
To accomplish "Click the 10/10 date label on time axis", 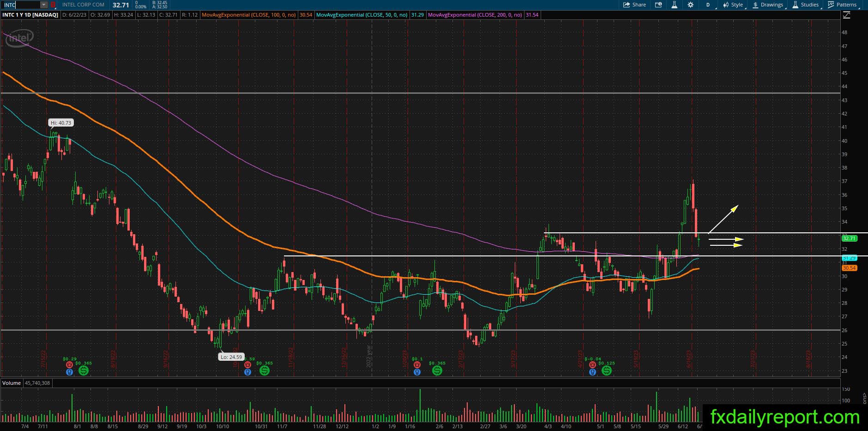I will pos(223,426).
